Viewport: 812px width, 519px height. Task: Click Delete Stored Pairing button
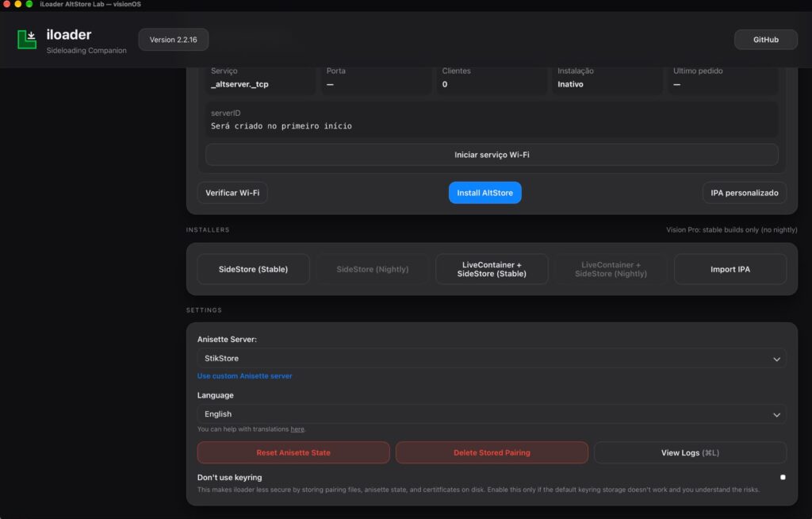(x=492, y=452)
